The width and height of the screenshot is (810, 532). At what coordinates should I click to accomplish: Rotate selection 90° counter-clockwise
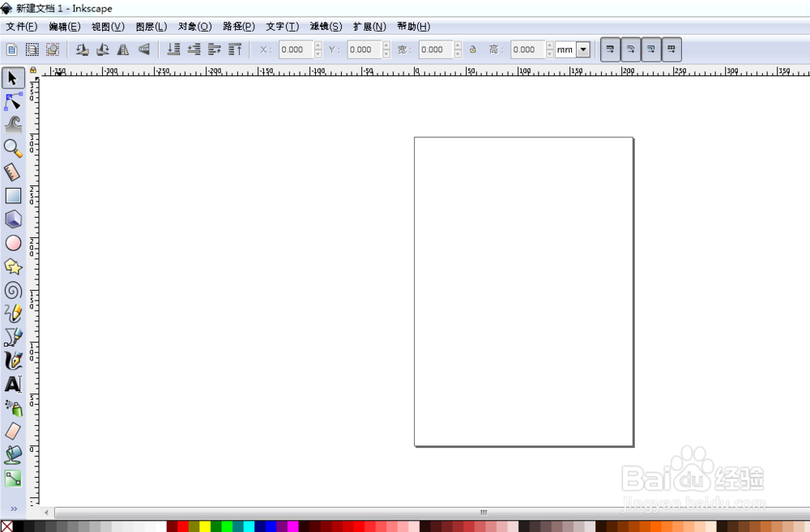[82, 49]
